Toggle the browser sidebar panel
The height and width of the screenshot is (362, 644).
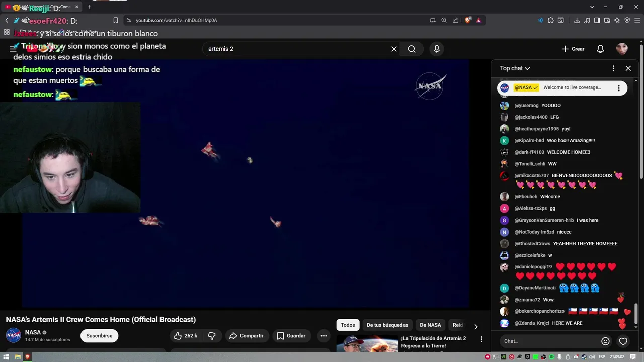point(597,20)
